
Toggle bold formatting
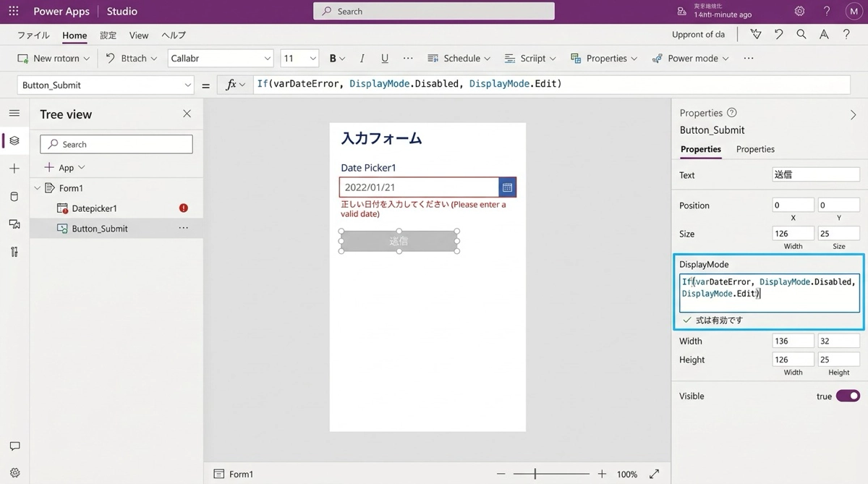[333, 59]
